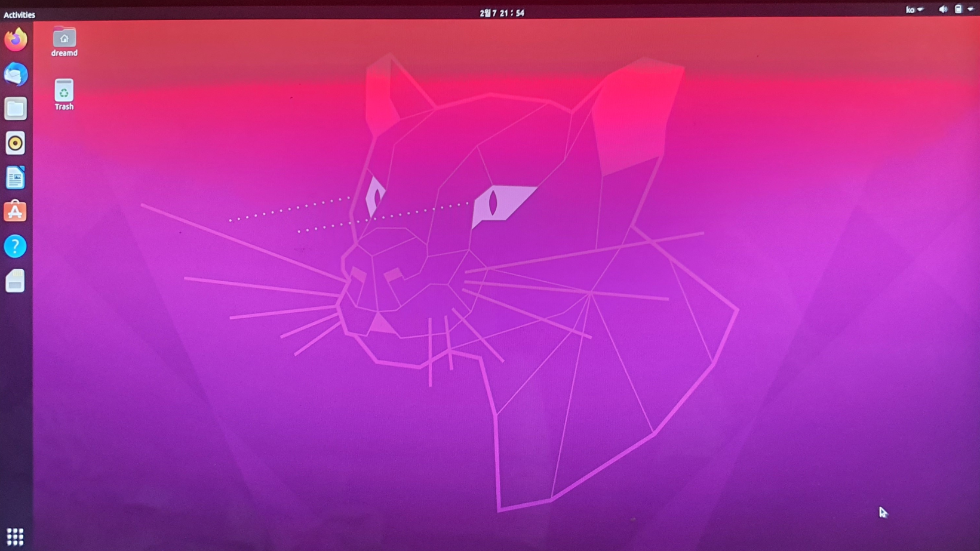
Task: Click the volume speaker icon
Action: [943, 9]
